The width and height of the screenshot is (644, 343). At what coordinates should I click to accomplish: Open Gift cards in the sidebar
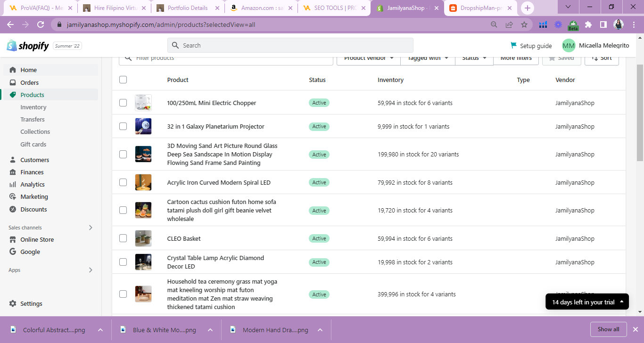click(x=33, y=144)
